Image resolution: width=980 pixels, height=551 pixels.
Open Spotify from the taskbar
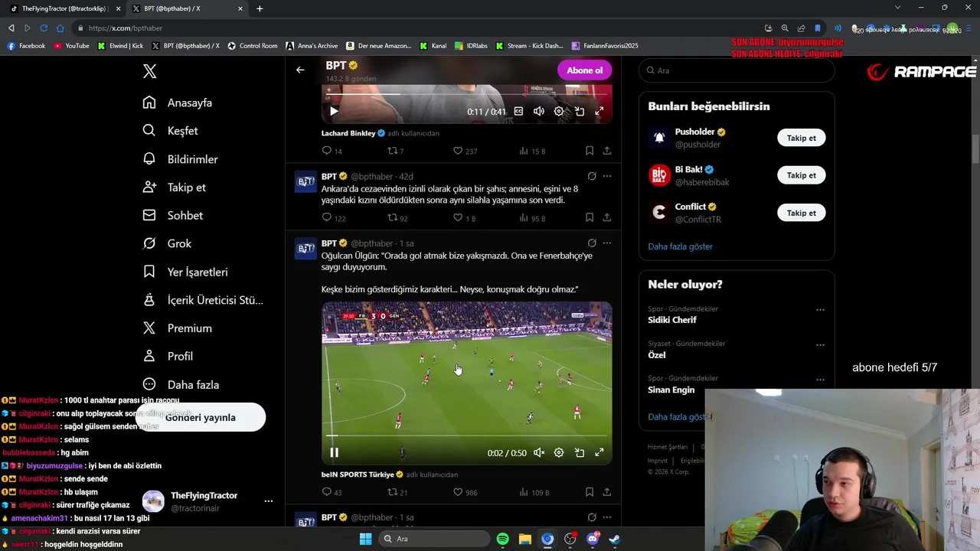pos(502,539)
